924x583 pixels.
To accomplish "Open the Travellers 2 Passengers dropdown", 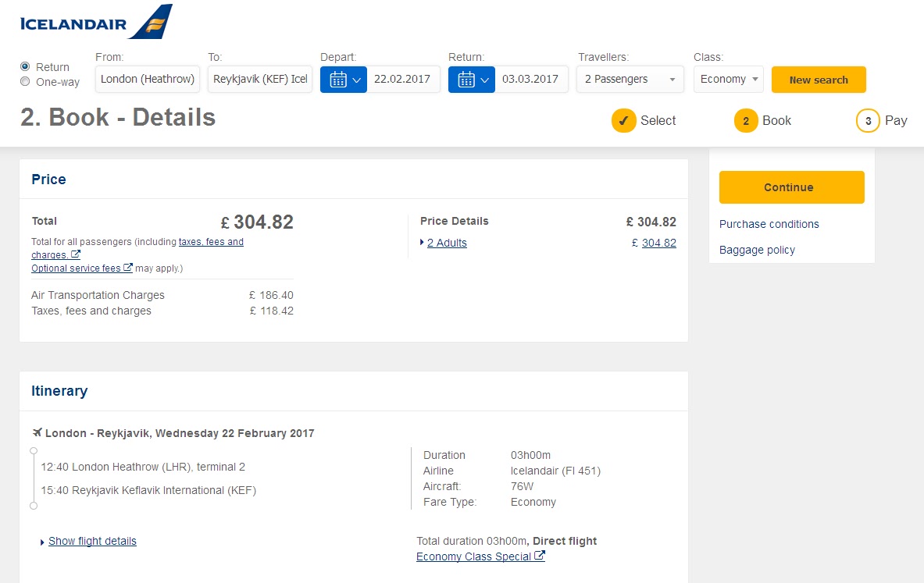I will pyautogui.click(x=630, y=80).
